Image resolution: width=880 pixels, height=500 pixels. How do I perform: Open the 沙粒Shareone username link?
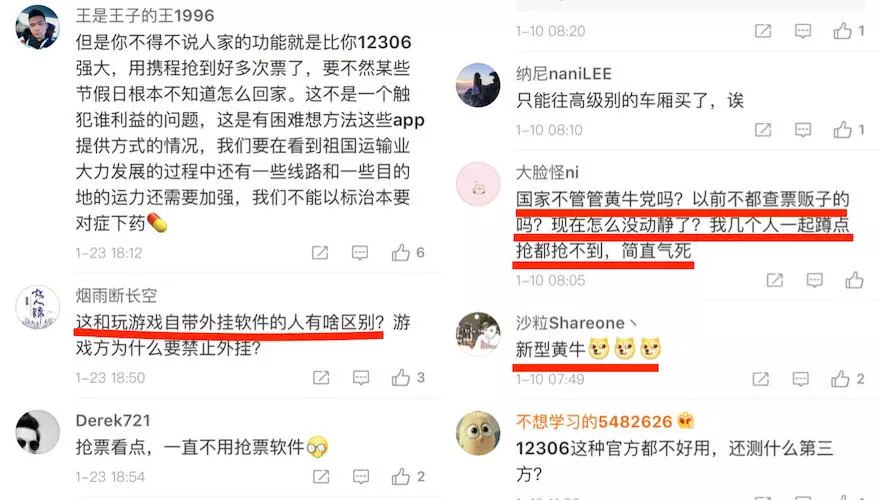[570, 323]
